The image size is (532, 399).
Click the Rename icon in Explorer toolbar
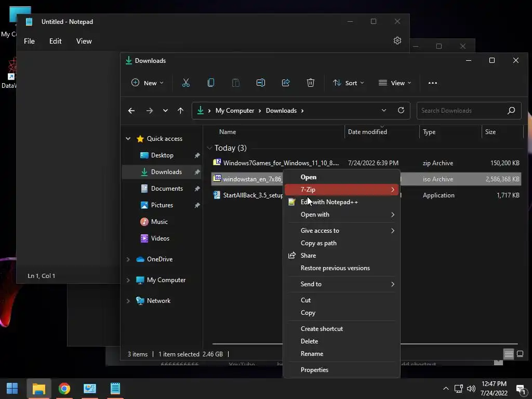(x=261, y=83)
